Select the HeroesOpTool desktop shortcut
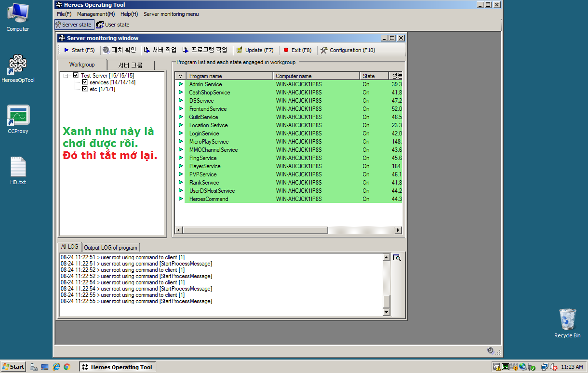The width and height of the screenshot is (588, 373). 18,68
